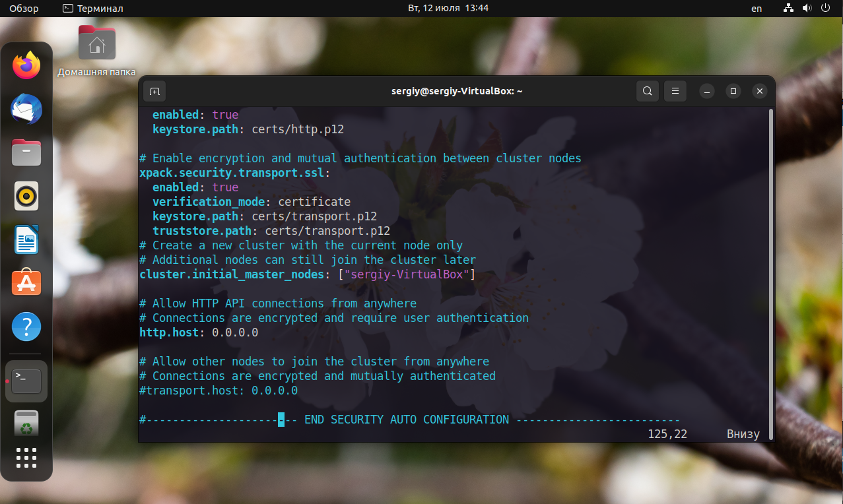
Task: Launch the Thunderbird mail icon
Action: 26,109
